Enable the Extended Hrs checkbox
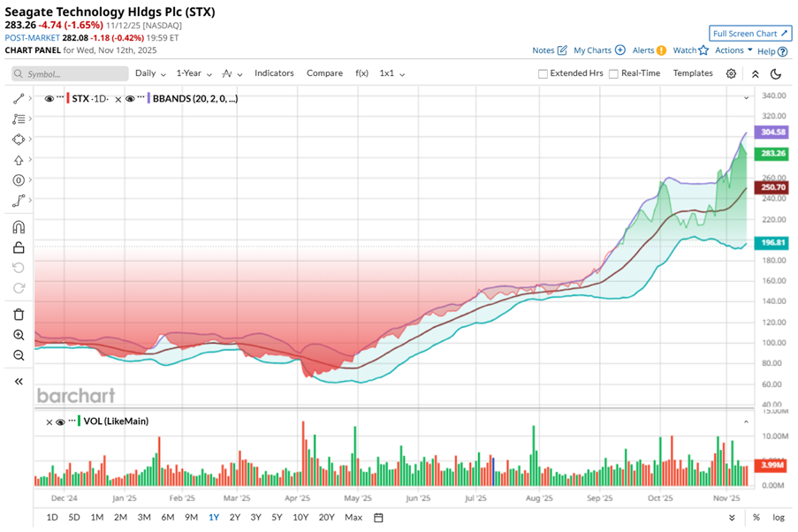The image size is (798, 532). [x=543, y=74]
